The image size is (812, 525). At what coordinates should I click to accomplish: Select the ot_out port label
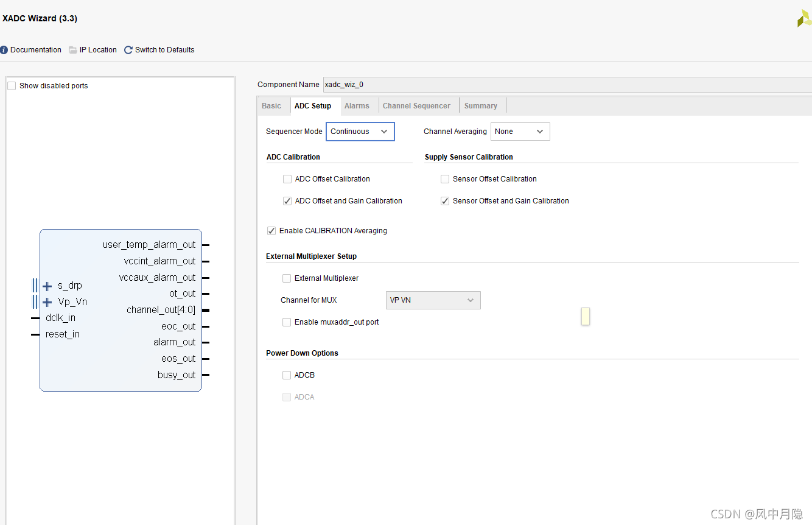click(183, 294)
